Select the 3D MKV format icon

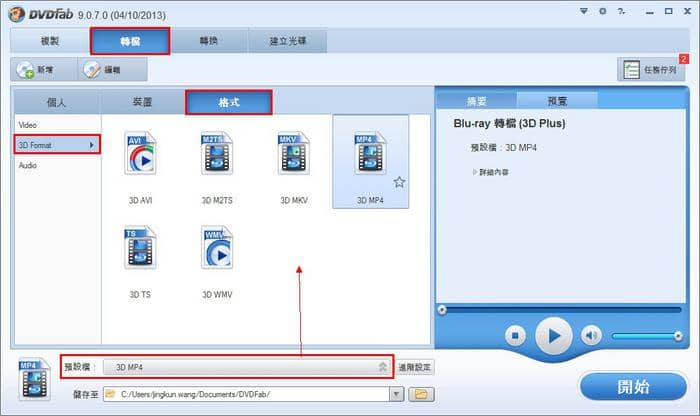[294, 153]
